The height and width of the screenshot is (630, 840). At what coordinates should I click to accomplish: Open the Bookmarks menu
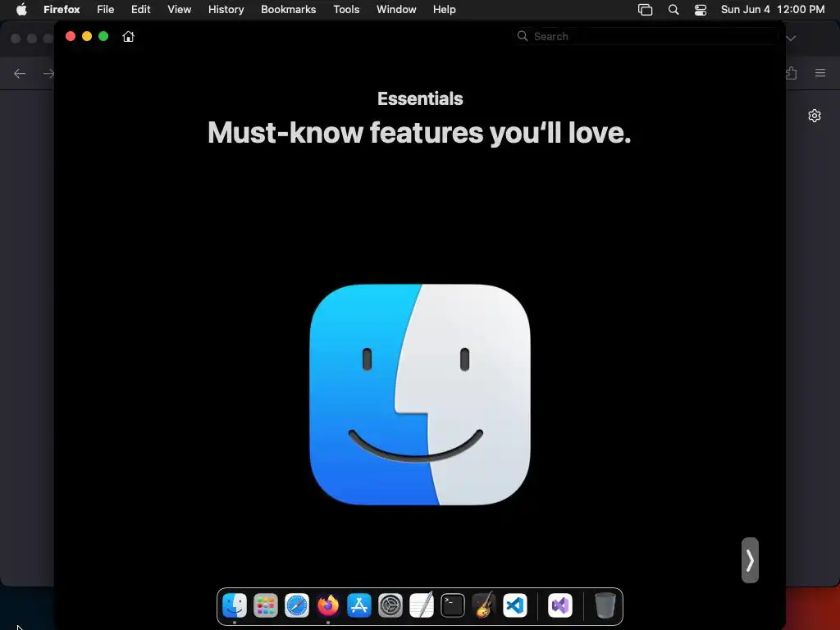[288, 9]
